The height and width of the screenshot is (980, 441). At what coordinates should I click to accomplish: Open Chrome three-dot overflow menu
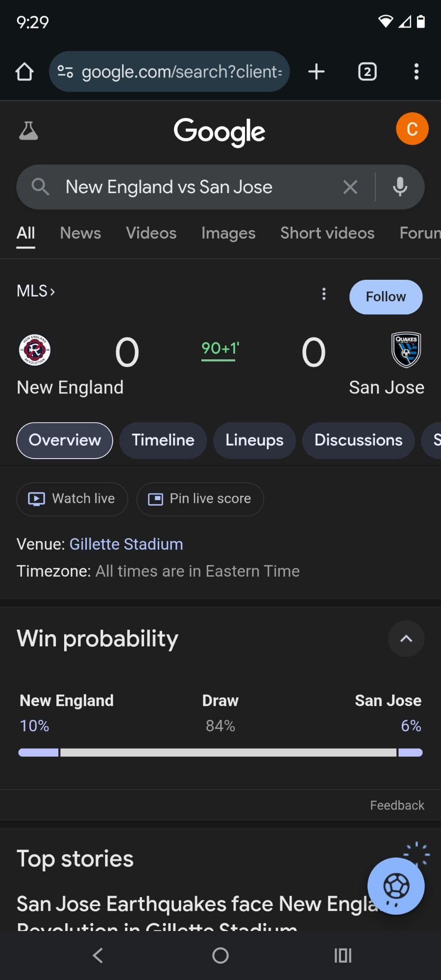(416, 72)
